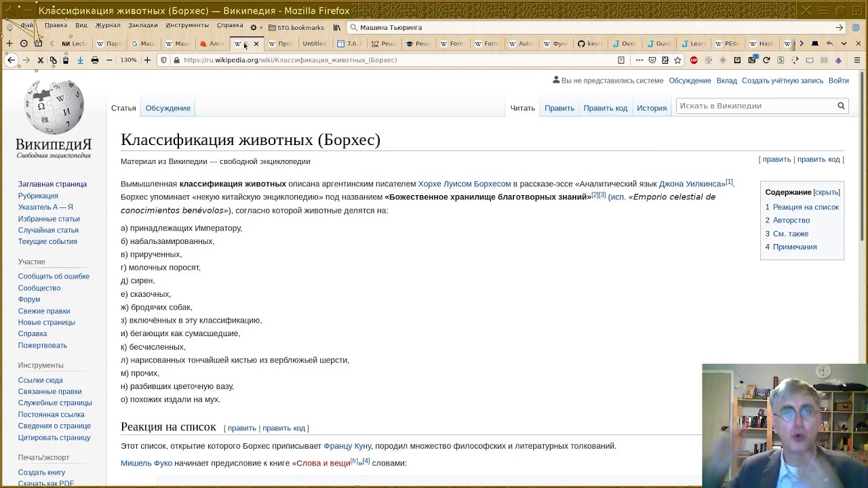868x488 pixels.
Task: Switch to the NN Lect browser tab
Action: pos(75,43)
